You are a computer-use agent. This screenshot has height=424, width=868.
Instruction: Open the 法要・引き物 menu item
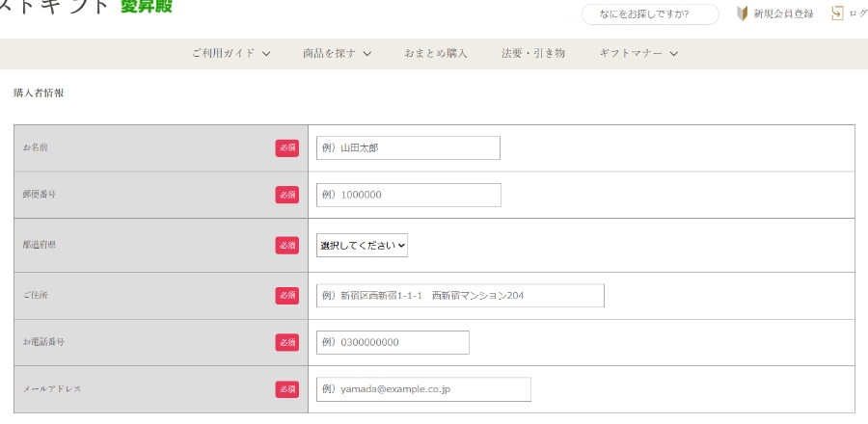point(533,54)
